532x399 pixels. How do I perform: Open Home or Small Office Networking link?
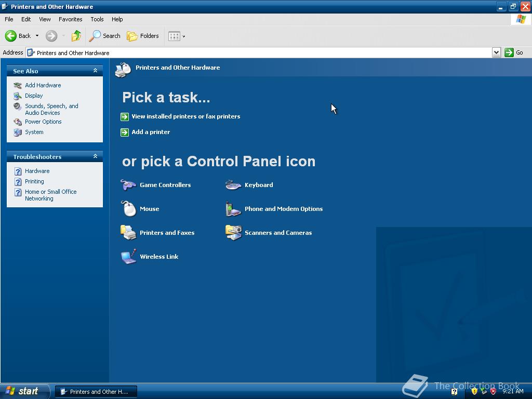click(50, 195)
